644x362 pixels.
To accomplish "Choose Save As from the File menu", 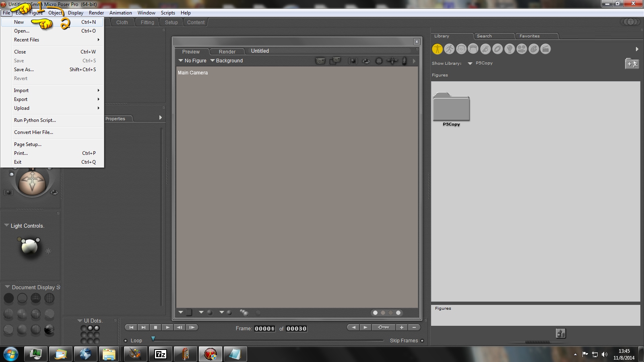I will pyautogui.click(x=24, y=70).
